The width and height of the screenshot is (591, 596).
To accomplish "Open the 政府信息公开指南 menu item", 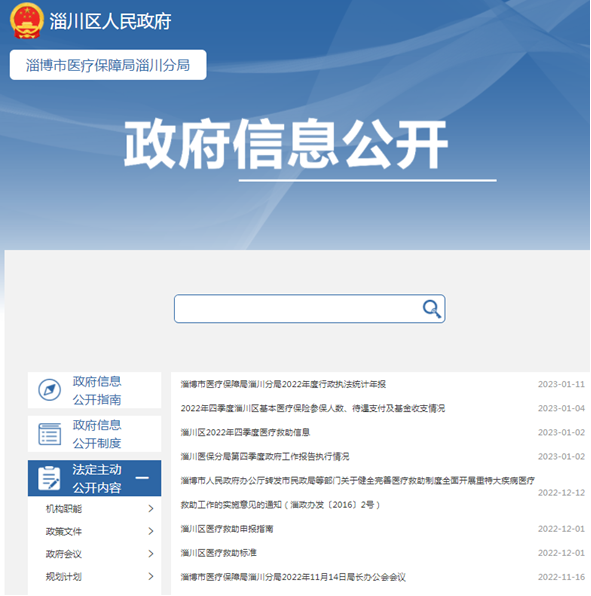I will pyautogui.click(x=95, y=390).
